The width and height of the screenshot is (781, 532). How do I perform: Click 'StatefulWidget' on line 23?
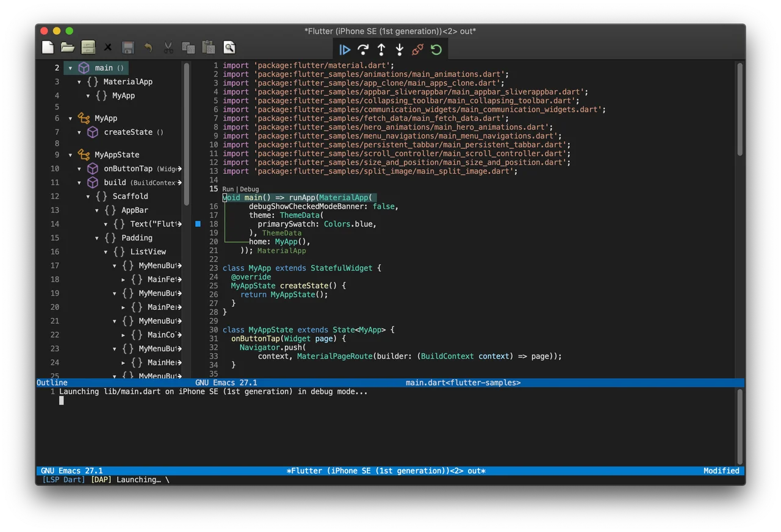[341, 268]
